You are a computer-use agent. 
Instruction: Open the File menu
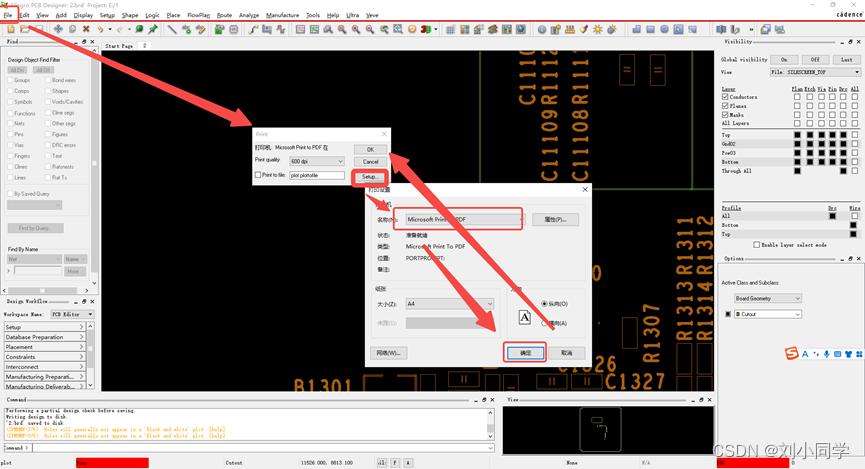pyautogui.click(x=8, y=15)
